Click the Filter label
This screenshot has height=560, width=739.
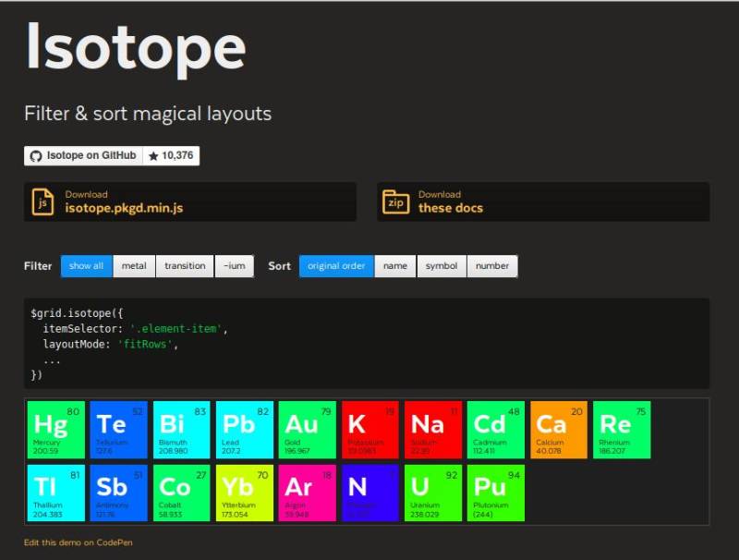click(x=38, y=266)
